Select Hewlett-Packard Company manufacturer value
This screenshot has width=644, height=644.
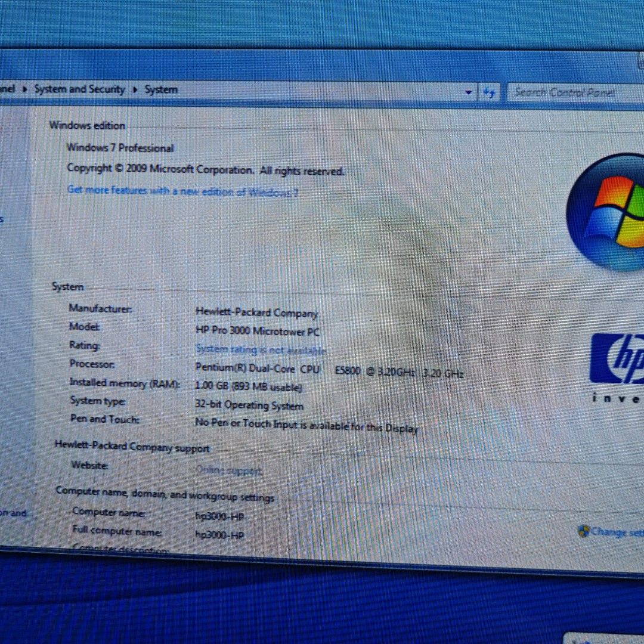256,312
